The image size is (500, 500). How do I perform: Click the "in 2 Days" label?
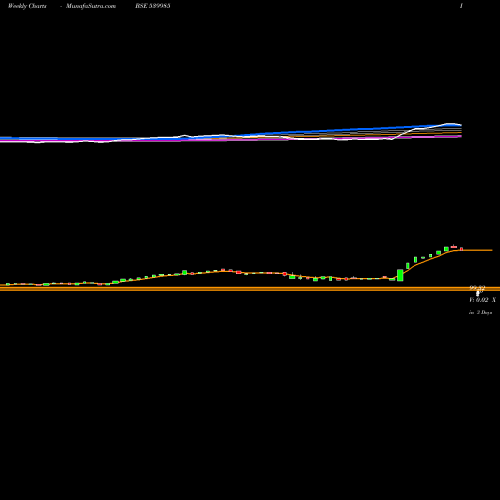pyautogui.click(x=481, y=313)
